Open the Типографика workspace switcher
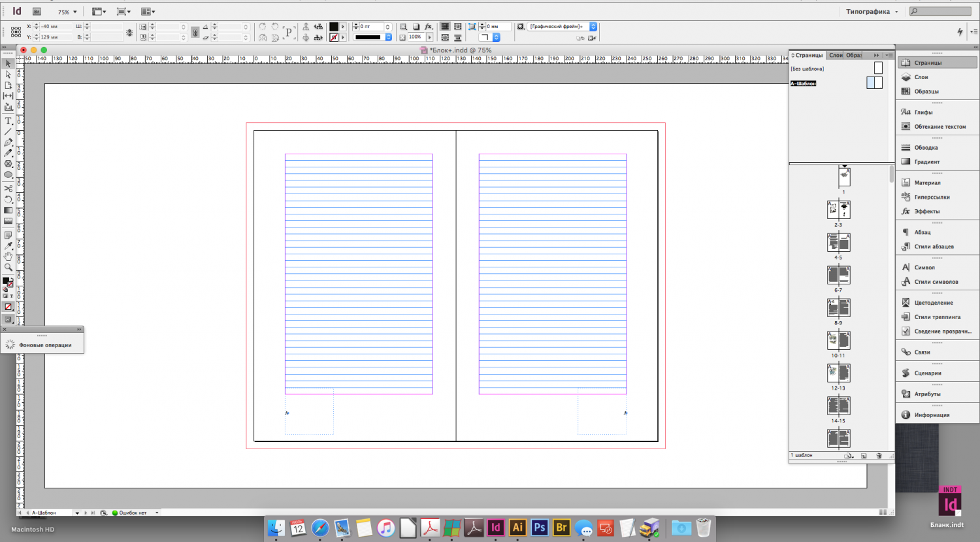The width and height of the screenshot is (980, 542). 872,12
